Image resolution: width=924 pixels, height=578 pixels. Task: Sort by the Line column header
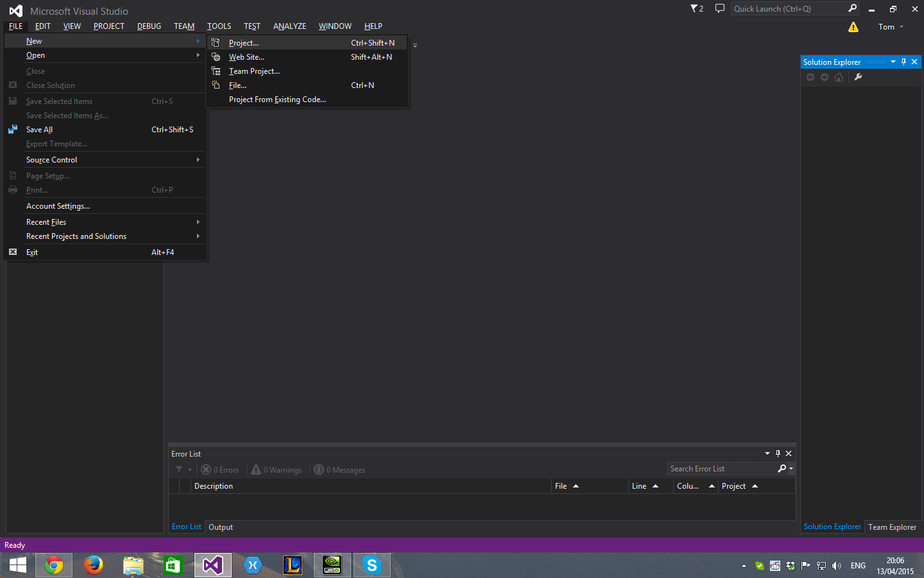(x=651, y=486)
